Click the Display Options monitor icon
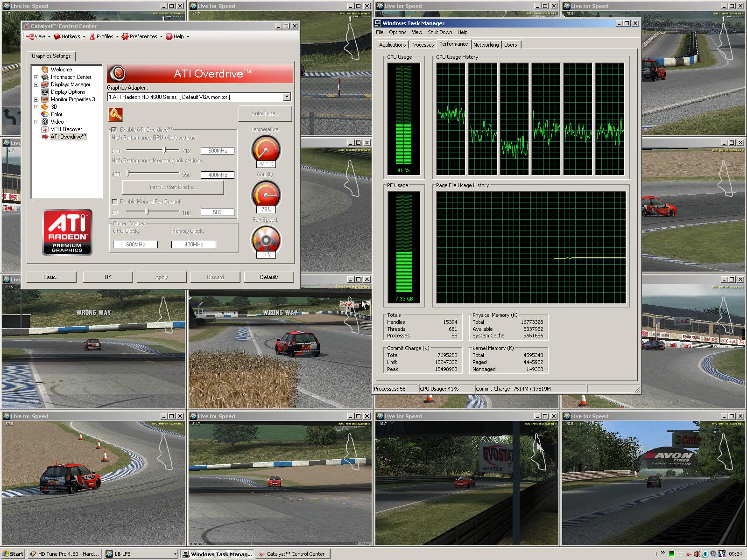 pos(45,92)
